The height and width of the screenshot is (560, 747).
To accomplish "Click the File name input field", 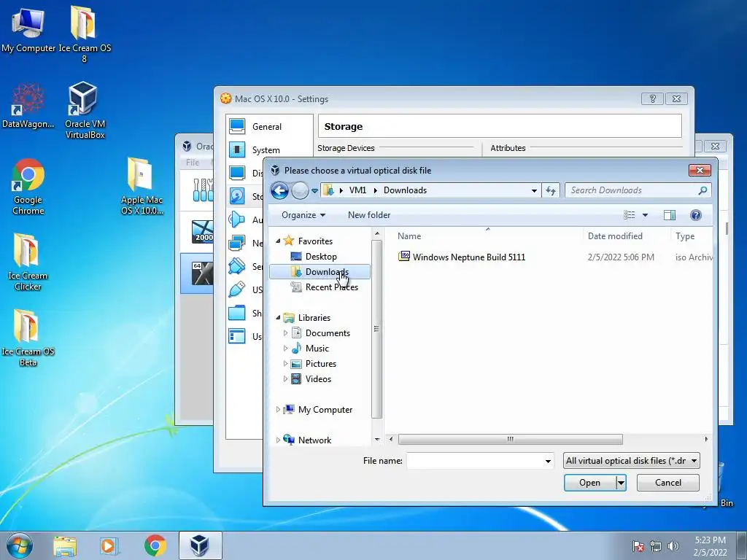I will (475, 461).
